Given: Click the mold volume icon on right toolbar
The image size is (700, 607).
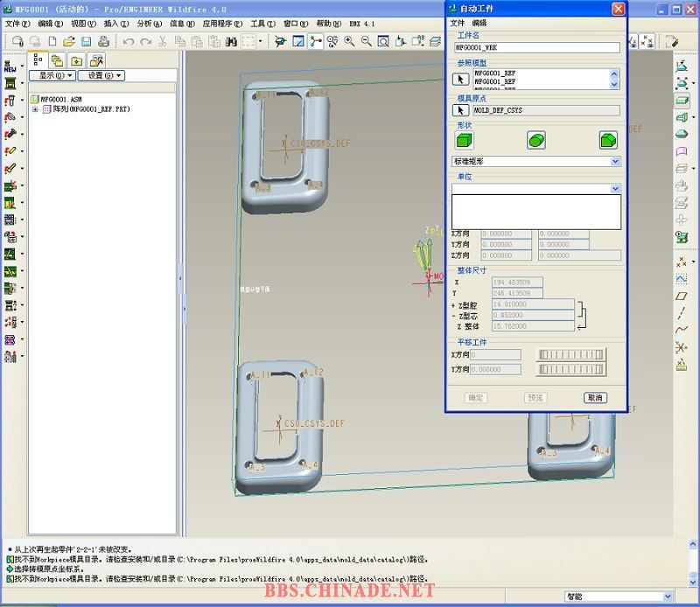Looking at the screenshot, I should [x=682, y=117].
